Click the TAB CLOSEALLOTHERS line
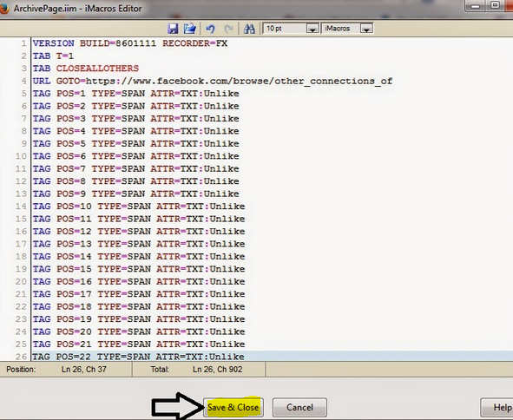Screen dimensions: 513x420 [86, 69]
